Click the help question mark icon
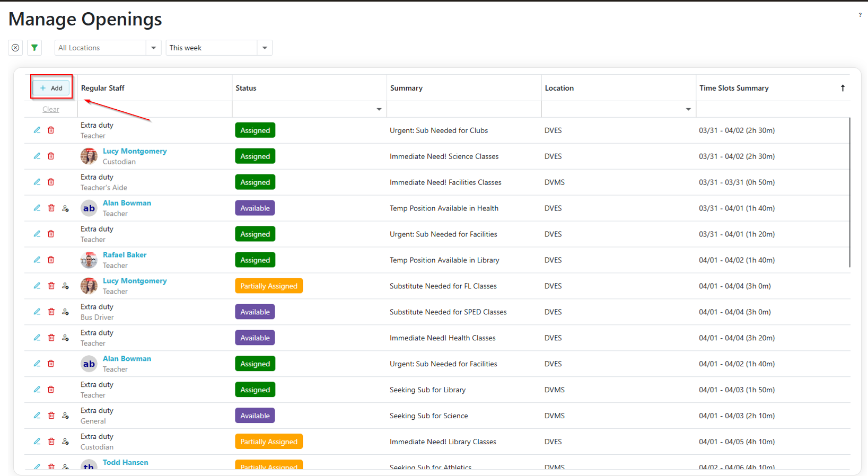The height and width of the screenshot is (476, 868). (860, 15)
